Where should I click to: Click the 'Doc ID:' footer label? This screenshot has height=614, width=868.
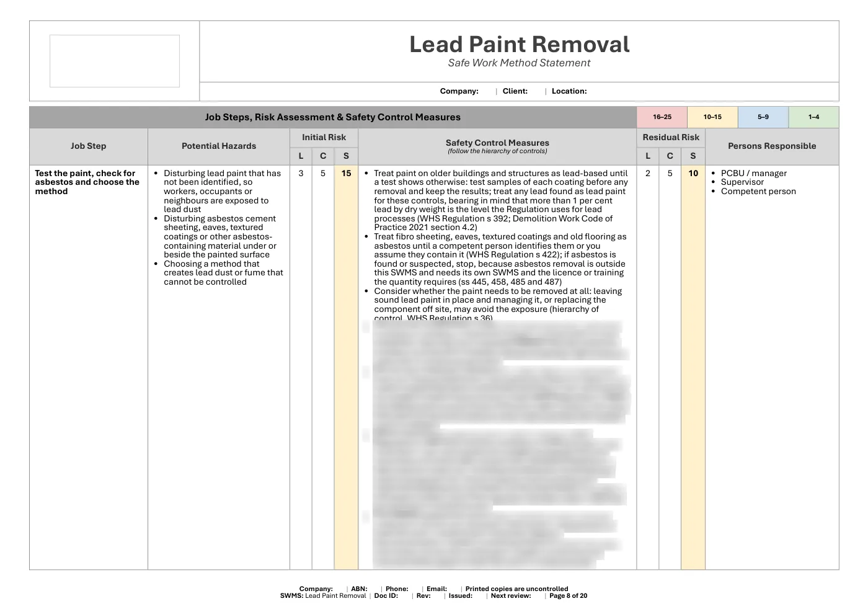point(386,596)
